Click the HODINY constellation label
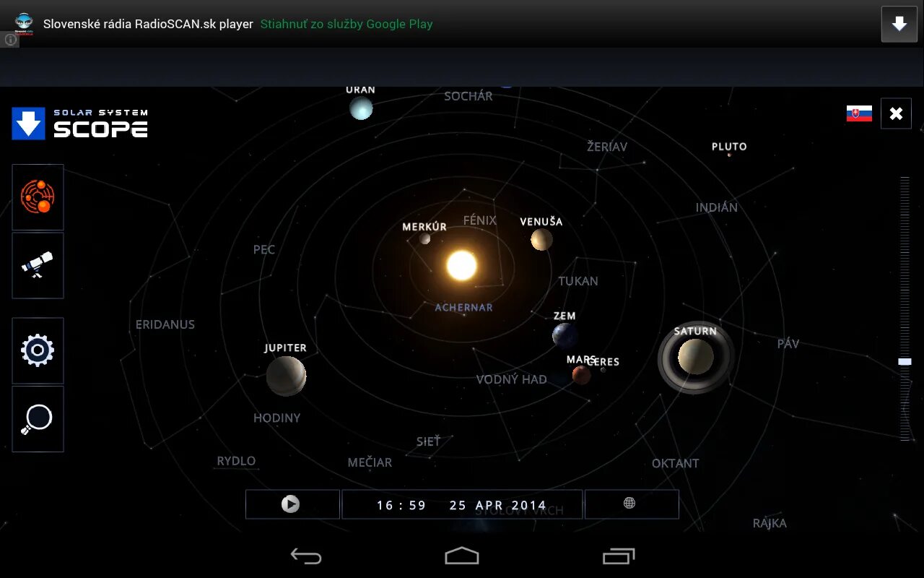 [x=277, y=418]
